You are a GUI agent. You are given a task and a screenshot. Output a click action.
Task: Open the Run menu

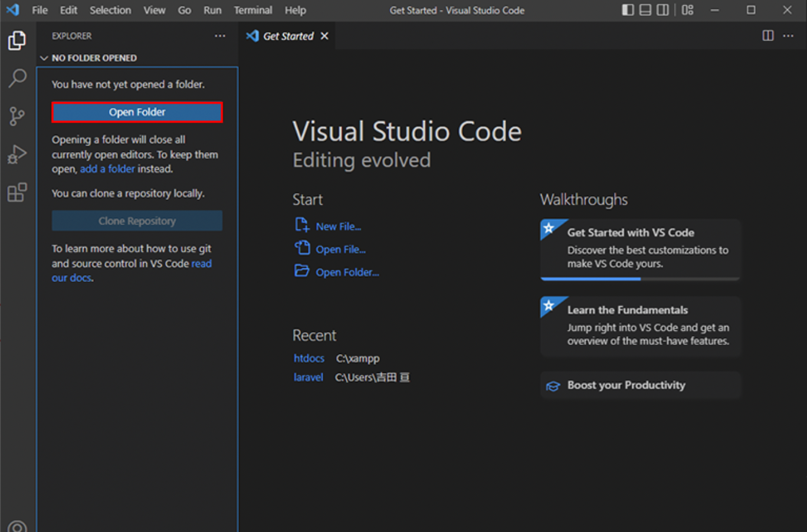tap(212, 10)
